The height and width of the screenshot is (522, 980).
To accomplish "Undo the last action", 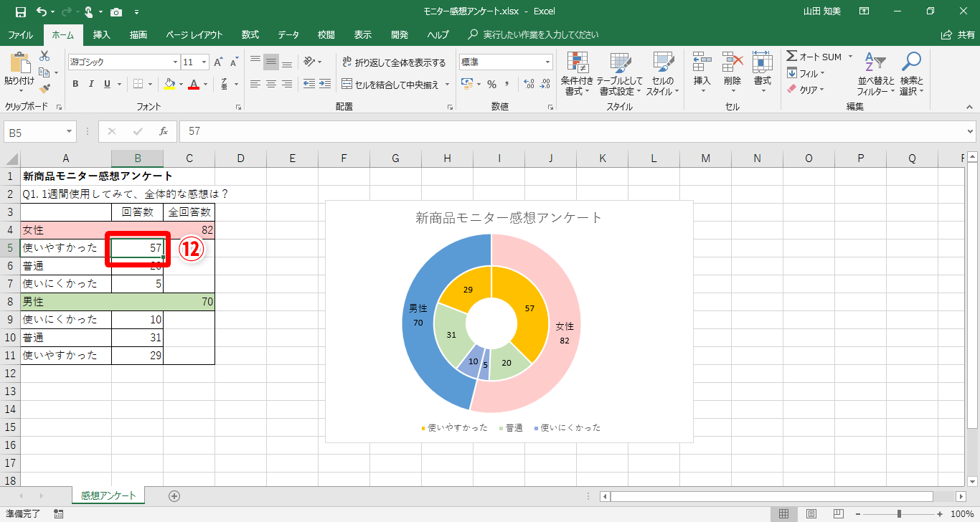I will point(41,11).
